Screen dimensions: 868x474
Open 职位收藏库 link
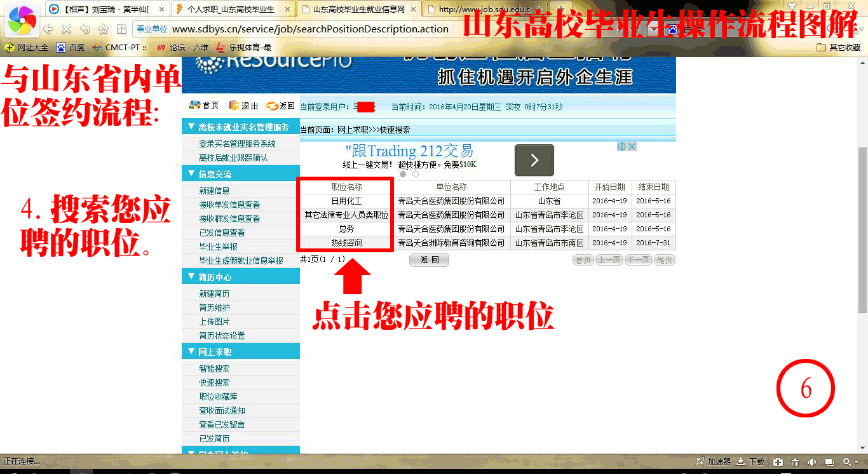click(x=218, y=396)
